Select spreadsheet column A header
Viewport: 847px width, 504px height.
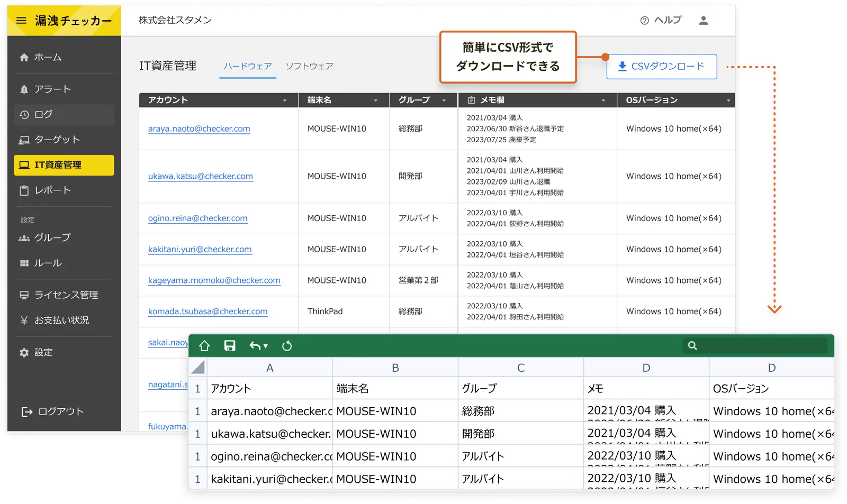[x=269, y=368]
